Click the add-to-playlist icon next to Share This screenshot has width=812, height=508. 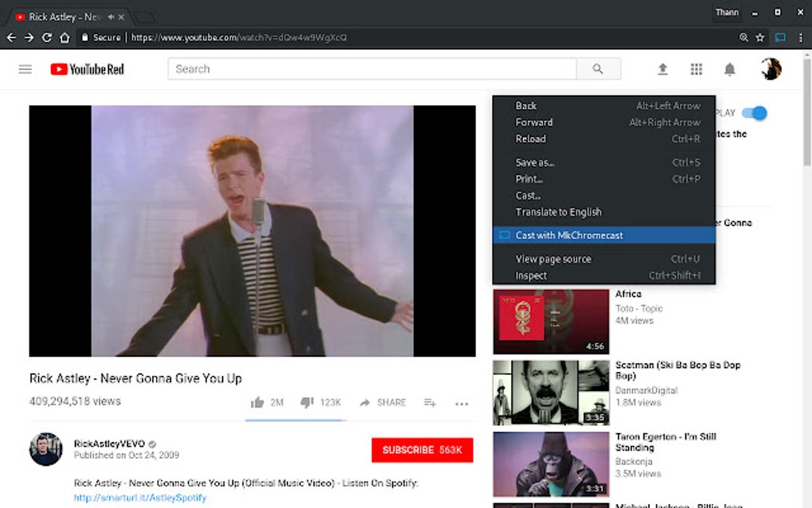tap(429, 403)
